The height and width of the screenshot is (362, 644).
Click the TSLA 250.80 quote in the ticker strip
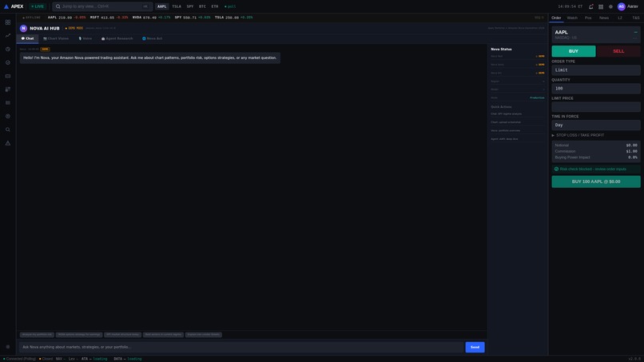(x=233, y=18)
